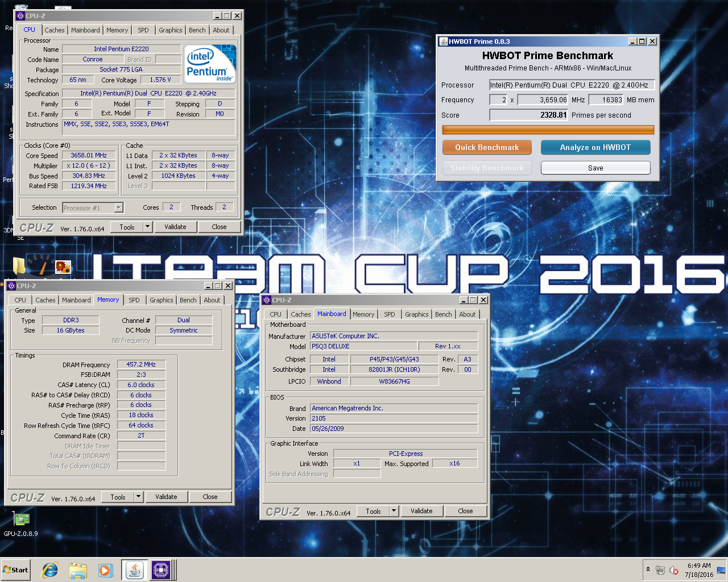Viewport: 728px width, 582px height.
Task: Select the GPU-Z.0.8.9 desktop icon
Action: click(20, 524)
